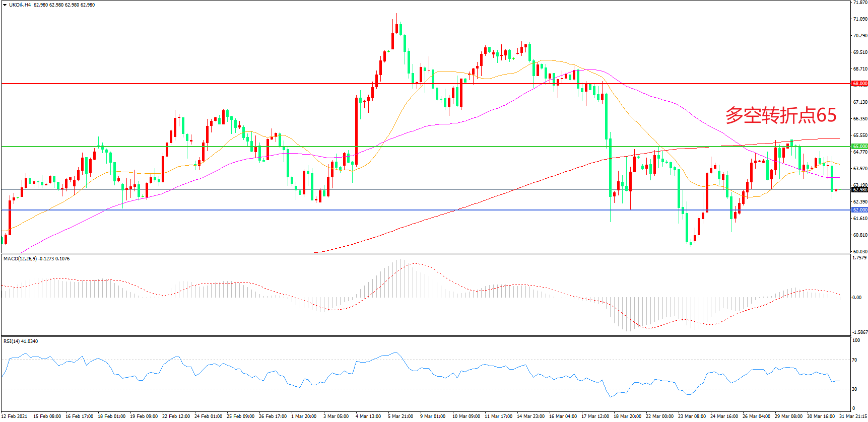The height and width of the screenshot is (422, 868).
Task: Click the UKOil-,H4 chart title text
Action: click(20, 5)
